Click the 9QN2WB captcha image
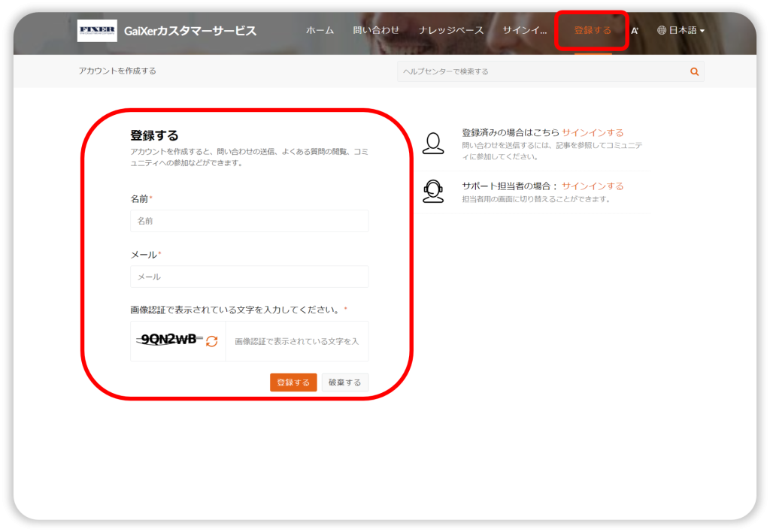Image resolution: width=770 pixels, height=532 pixels. pos(169,340)
